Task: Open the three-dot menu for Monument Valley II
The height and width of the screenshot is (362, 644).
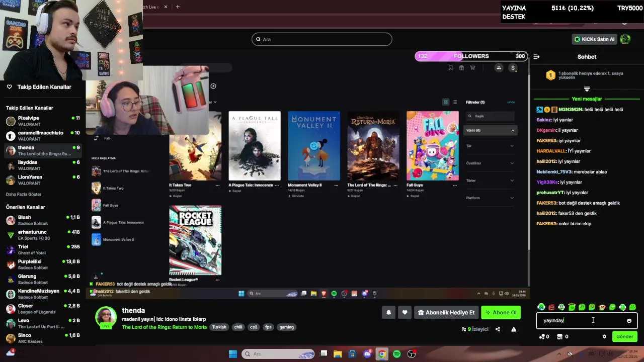Action: click(336, 185)
